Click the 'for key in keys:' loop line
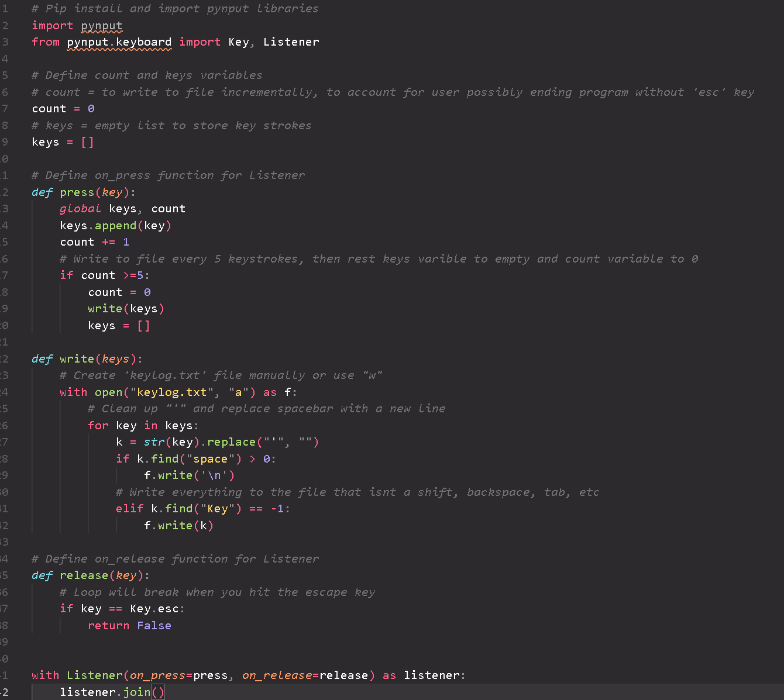The image size is (784, 700). 143,426
